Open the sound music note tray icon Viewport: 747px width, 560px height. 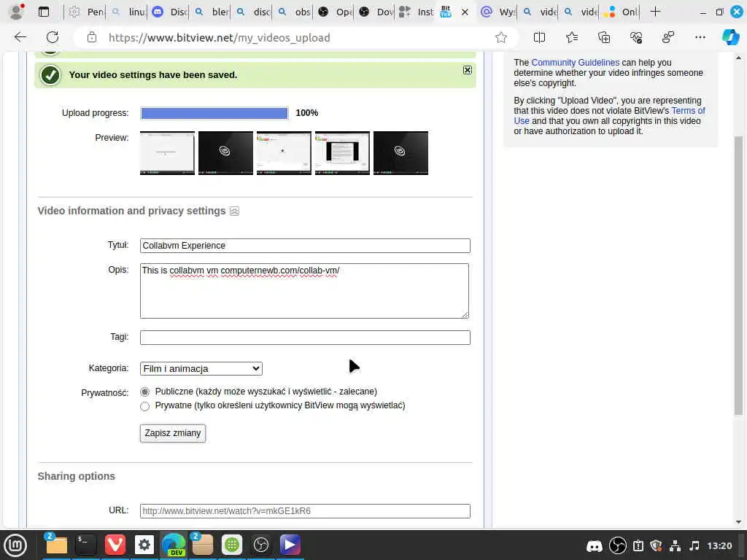tap(694, 545)
